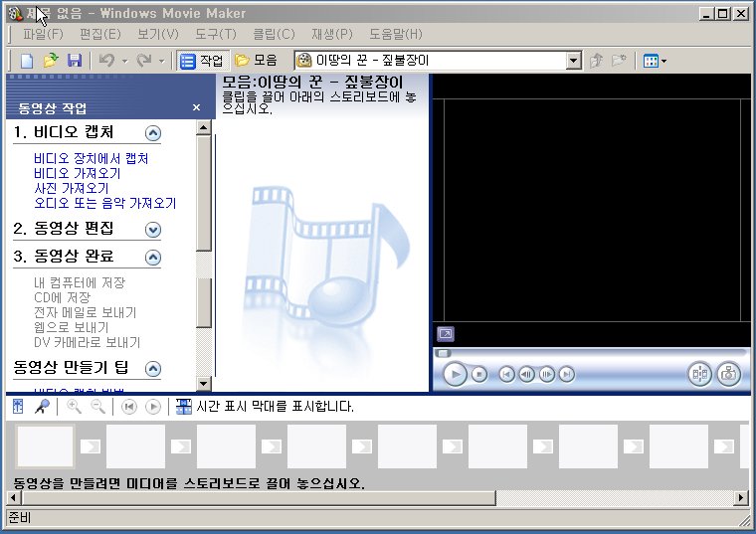The width and height of the screenshot is (756, 534).
Task: Click the task pane vertical scroll thumb
Action: coord(204,193)
